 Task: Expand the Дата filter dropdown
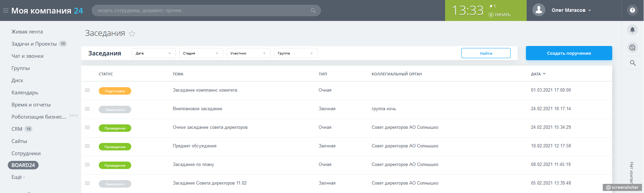point(154,53)
